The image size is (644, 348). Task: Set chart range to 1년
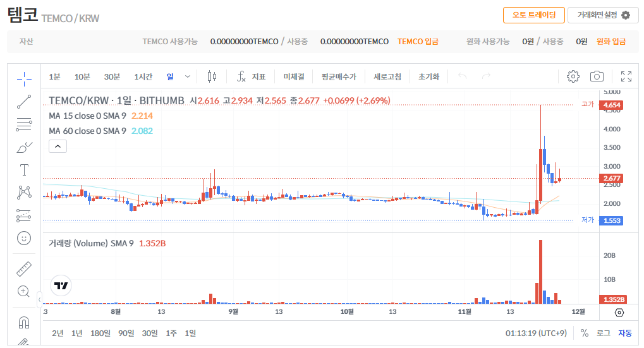[77, 333]
